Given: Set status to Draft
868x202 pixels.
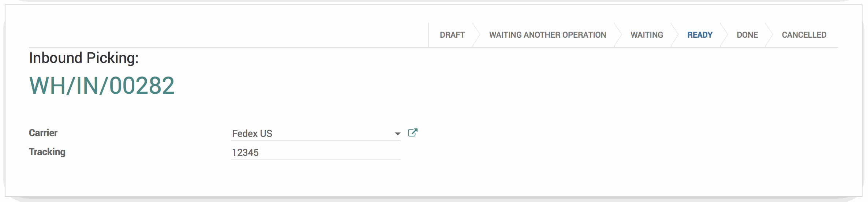Looking at the screenshot, I should pyautogui.click(x=452, y=35).
